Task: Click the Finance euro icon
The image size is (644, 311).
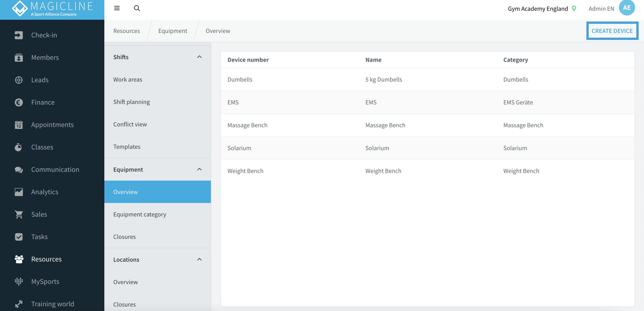Action: [19, 102]
